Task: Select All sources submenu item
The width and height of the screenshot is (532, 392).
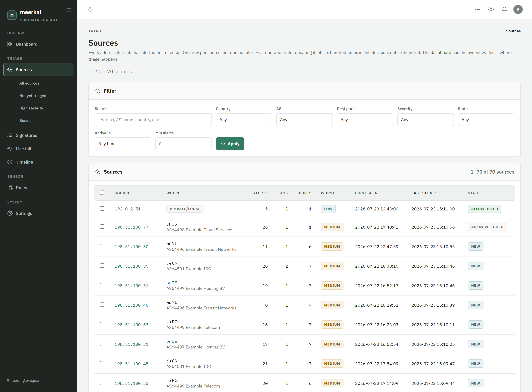Action: 29,83
